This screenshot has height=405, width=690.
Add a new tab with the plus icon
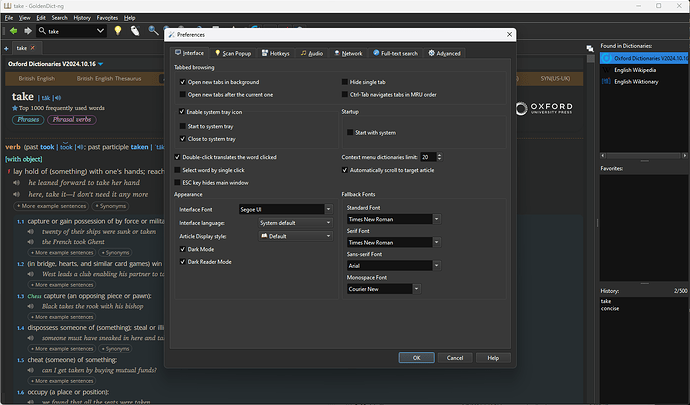pyautogui.click(x=6, y=48)
